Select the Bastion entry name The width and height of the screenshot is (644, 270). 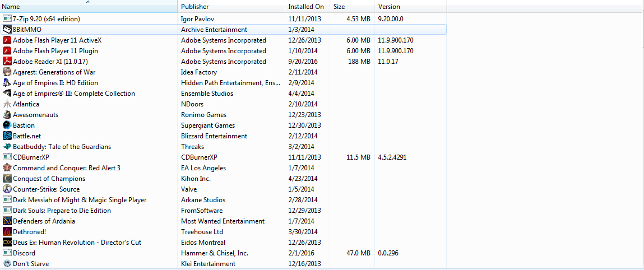[x=24, y=125]
